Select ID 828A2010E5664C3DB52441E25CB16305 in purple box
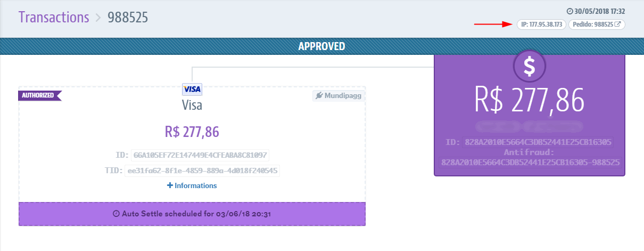644x251 pixels. 538,142
